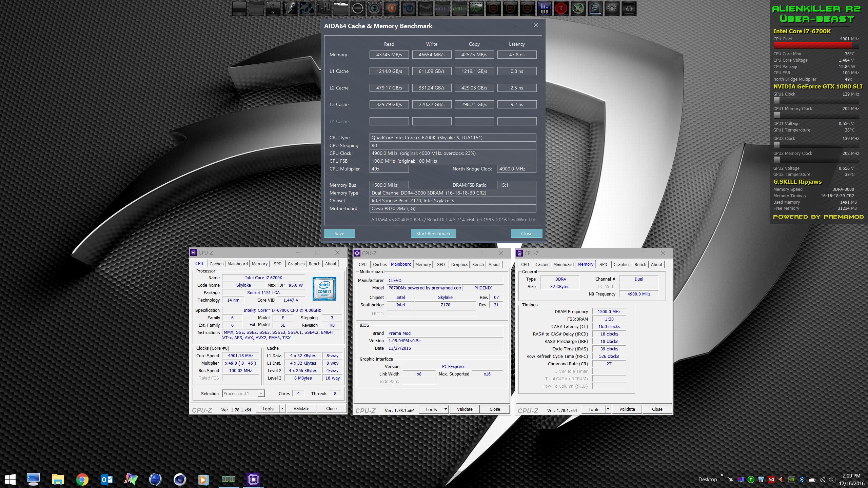The height and width of the screenshot is (488, 868).
Task: Open the camera lens dock icon
Action: point(375,9)
